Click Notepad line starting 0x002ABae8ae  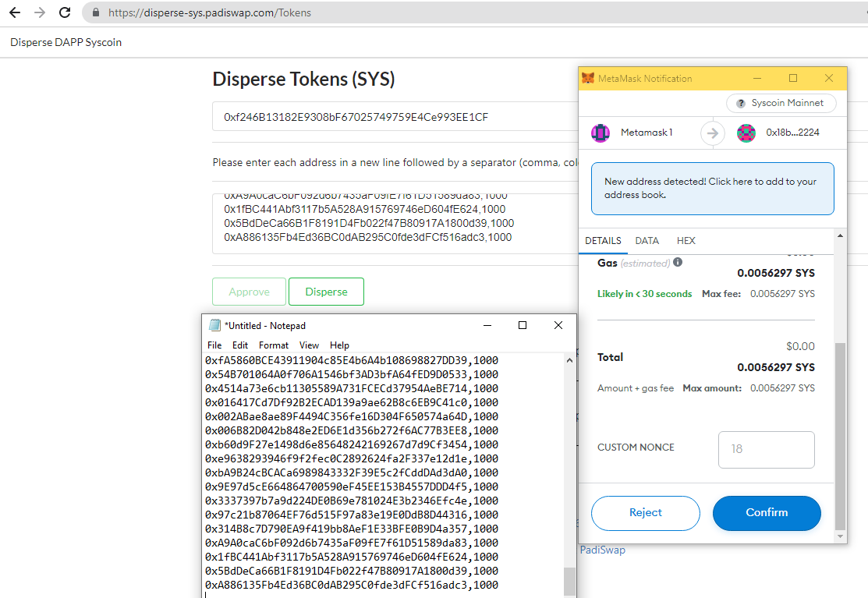(352, 416)
